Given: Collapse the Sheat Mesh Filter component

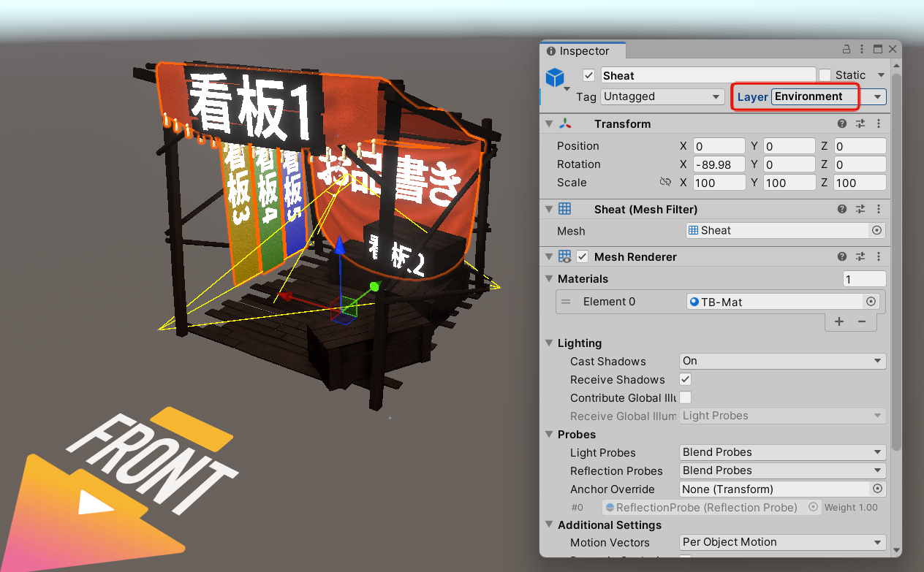Looking at the screenshot, I should (549, 210).
